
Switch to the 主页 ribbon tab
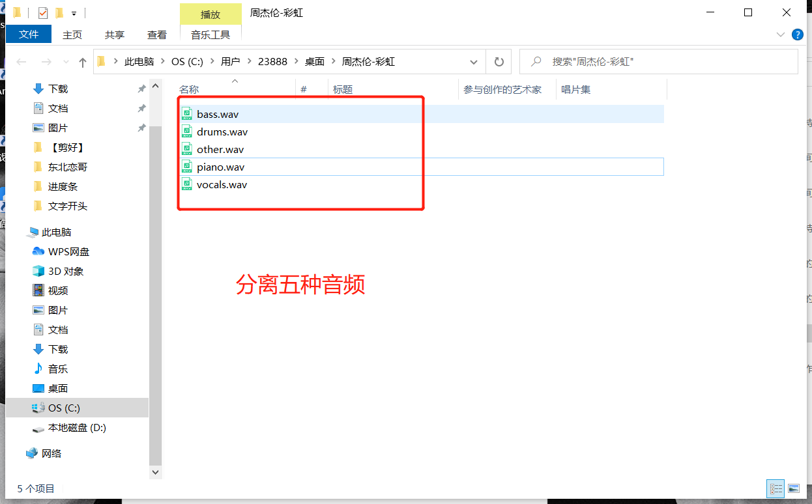pyautogui.click(x=72, y=35)
